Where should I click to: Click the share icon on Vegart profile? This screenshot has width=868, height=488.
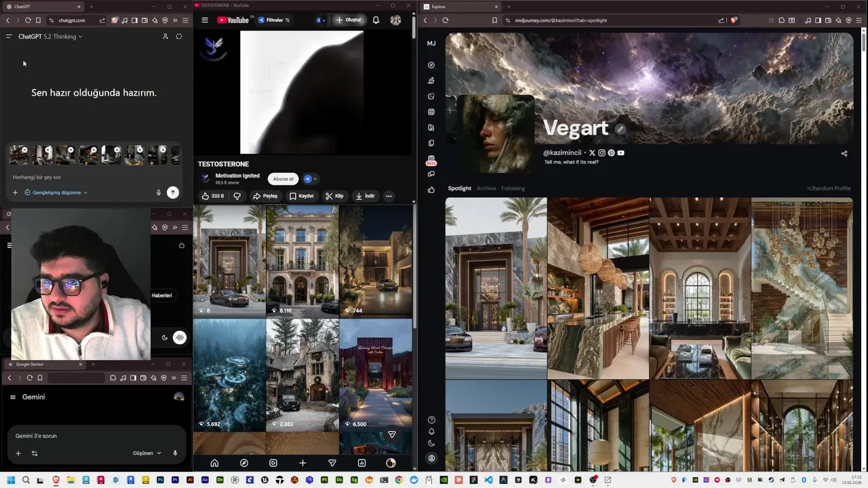844,154
